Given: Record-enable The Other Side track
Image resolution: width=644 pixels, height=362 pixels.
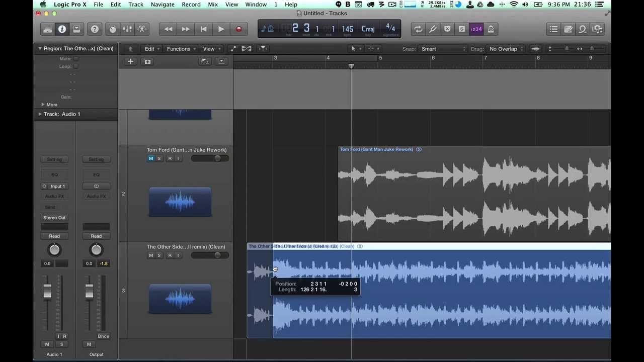Looking at the screenshot, I should (x=170, y=255).
